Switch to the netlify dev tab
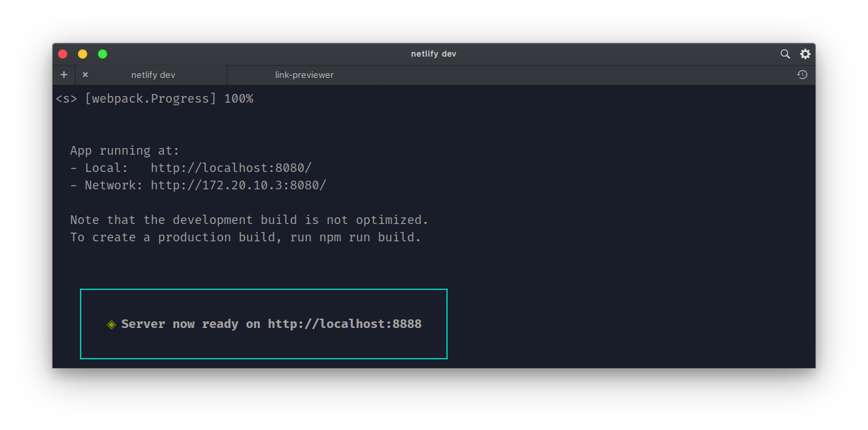Image resolution: width=868 pixels, height=430 pixels. (152, 75)
